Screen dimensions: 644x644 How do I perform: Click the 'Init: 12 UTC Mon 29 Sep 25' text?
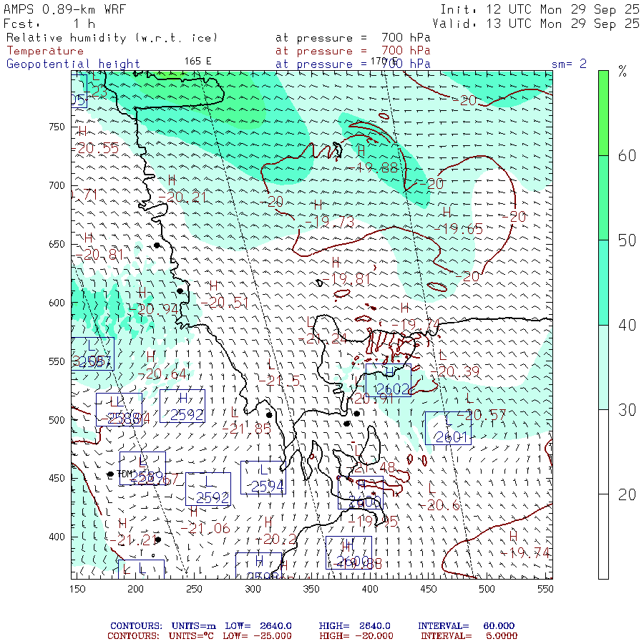coord(540,9)
